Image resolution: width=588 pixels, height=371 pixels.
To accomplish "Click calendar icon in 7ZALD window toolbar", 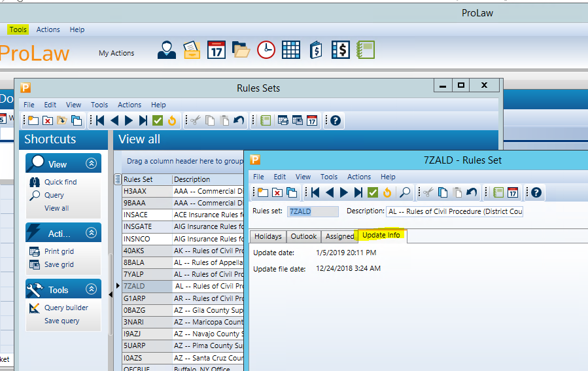I will (x=513, y=192).
